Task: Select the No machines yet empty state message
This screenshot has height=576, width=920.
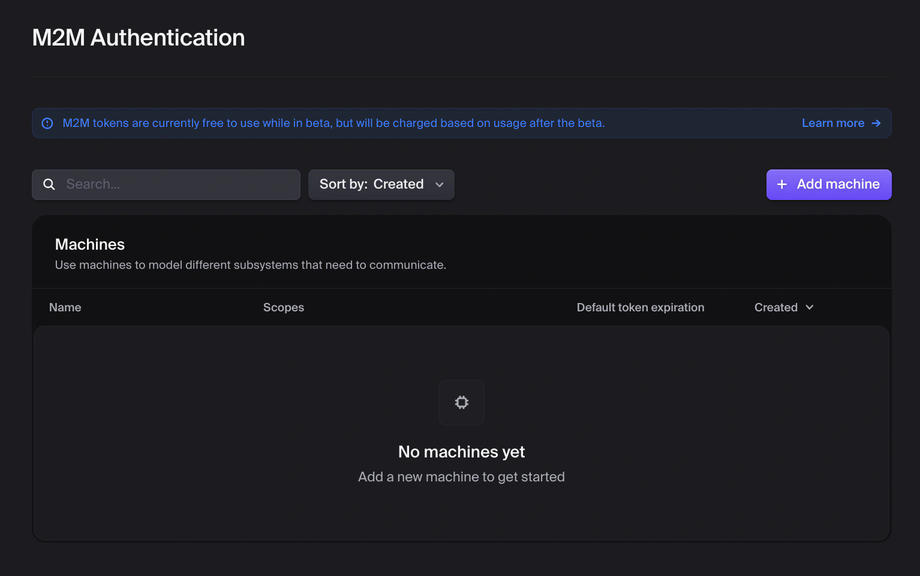Action: tap(461, 451)
